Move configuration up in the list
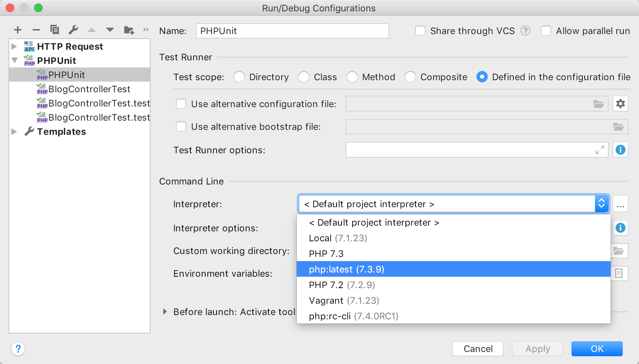 pyautogui.click(x=92, y=30)
